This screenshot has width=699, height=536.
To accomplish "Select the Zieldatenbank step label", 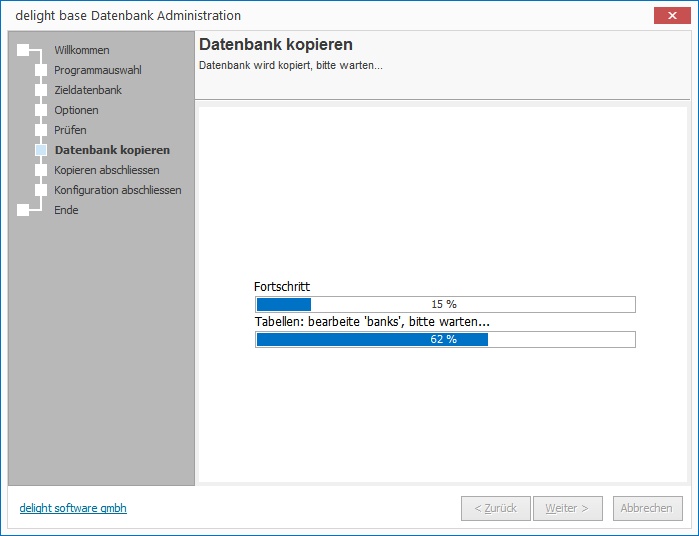I will [88, 90].
